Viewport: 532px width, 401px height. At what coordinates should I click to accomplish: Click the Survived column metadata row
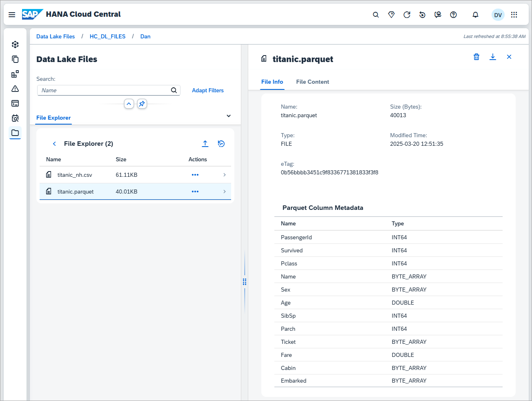coord(388,250)
